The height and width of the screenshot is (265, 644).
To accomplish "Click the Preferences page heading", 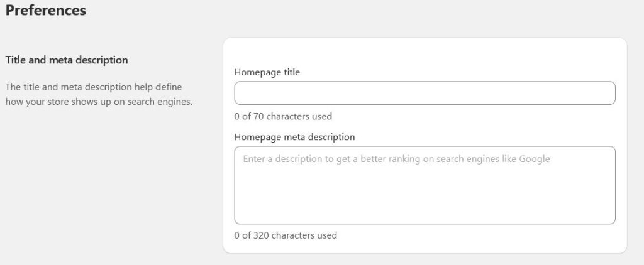I will pyautogui.click(x=45, y=10).
